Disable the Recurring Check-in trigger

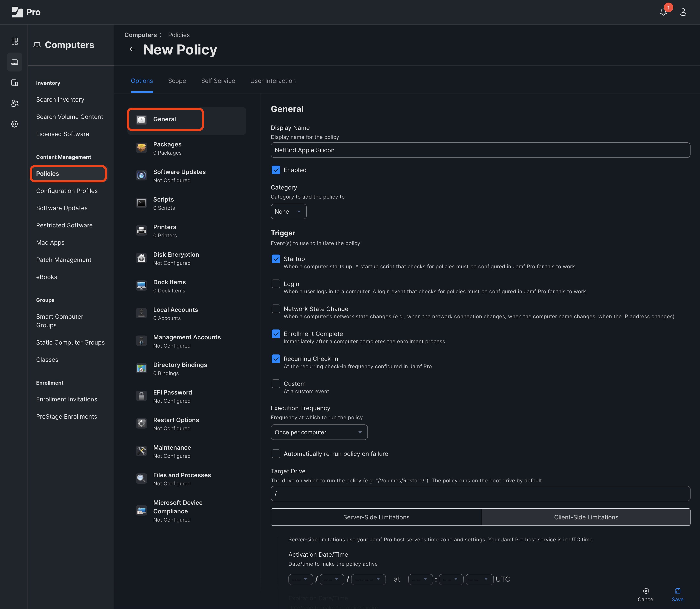click(276, 359)
